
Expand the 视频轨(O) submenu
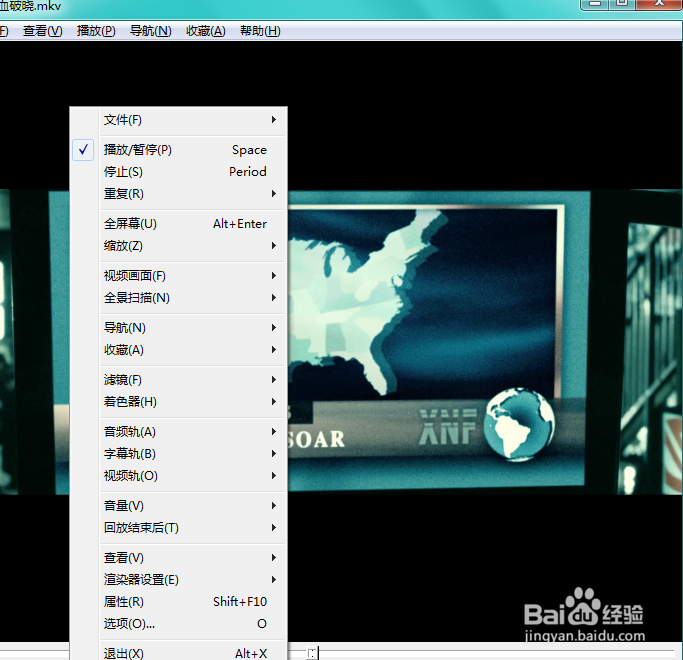[x=178, y=476]
